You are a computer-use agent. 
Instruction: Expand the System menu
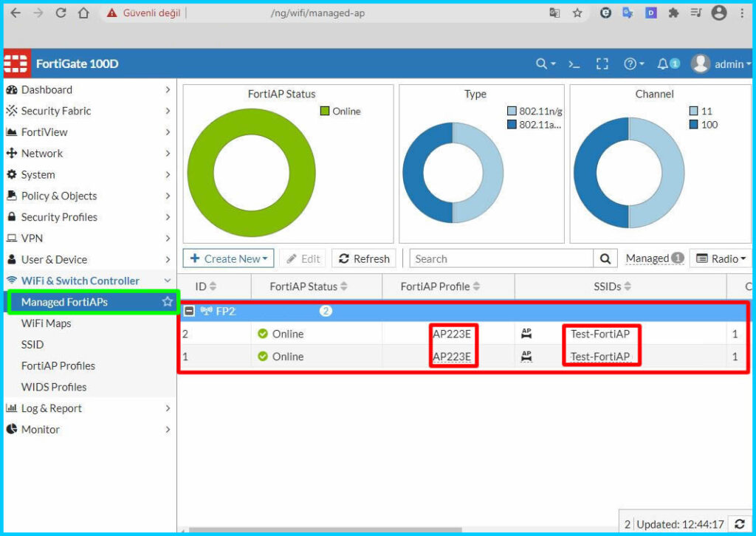(89, 174)
